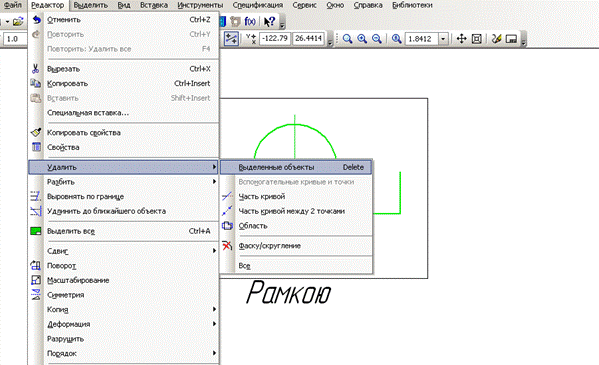Screen dimensions: 599x365
Task: Click the Выделить все green icon
Action: click(x=36, y=231)
